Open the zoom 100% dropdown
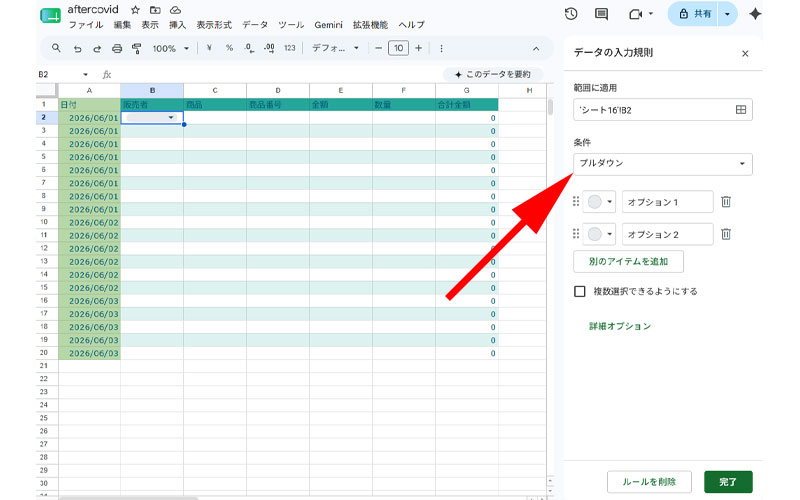800x500 pixels. (171, 48)
